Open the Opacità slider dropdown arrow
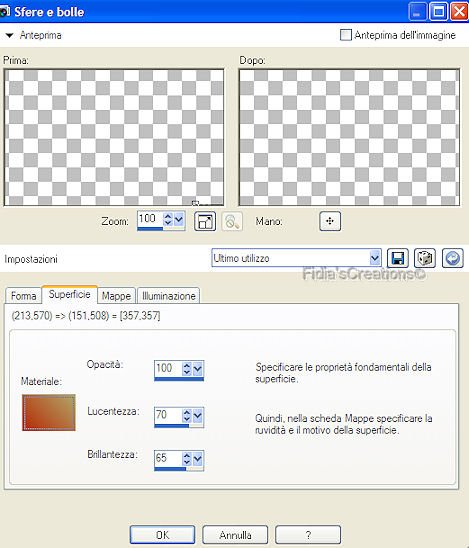Image resolution: width=469 pixels, height=548 pixels. coord(197,368)
